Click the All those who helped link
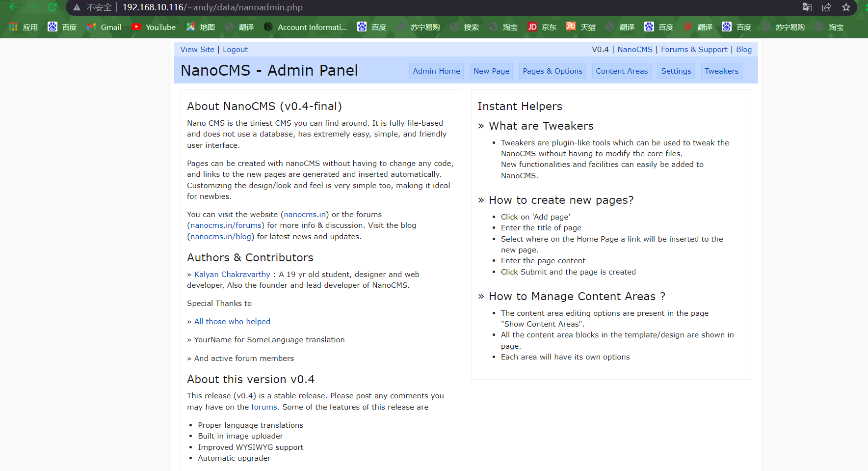This screenshot has height=471, width=868. point(232,322)
